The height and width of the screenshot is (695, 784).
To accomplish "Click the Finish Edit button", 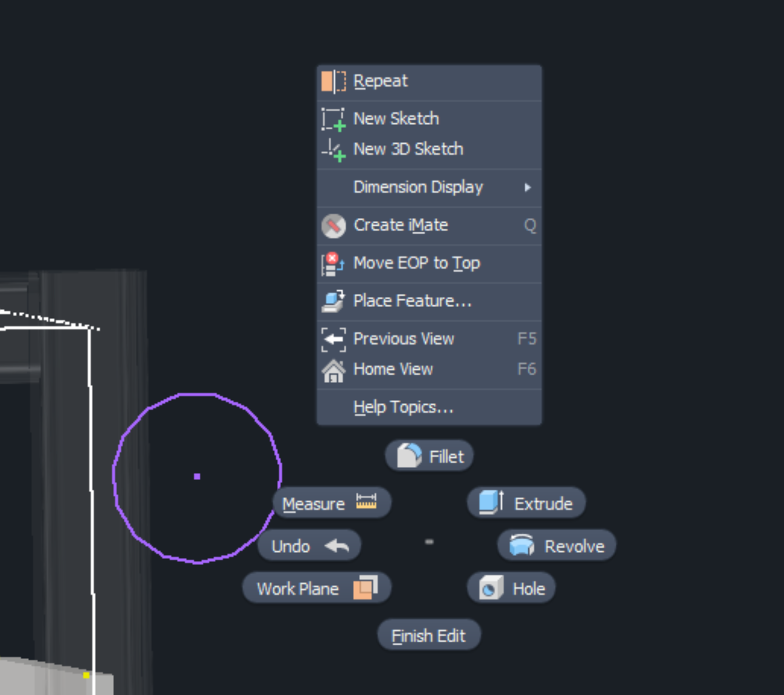I will pyautogui.click(x=429, y=635).
